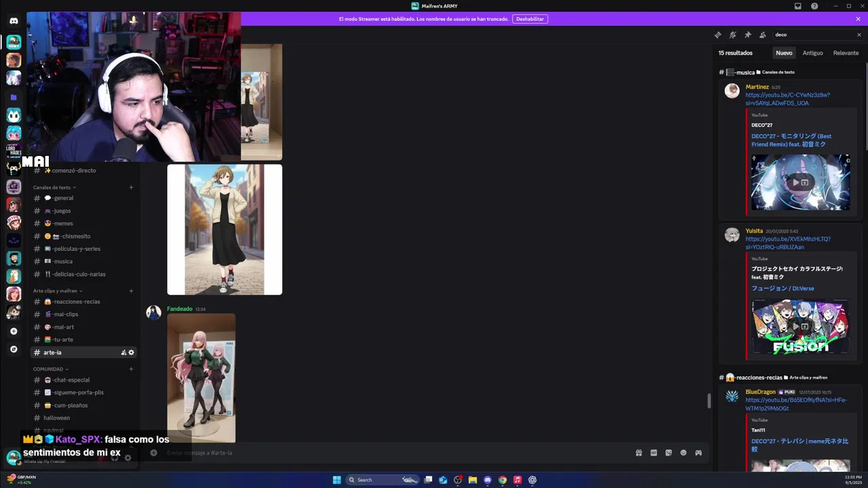This screenshot has height=488, width=868.
Task: Open the halloween channel
Action: 84,418
